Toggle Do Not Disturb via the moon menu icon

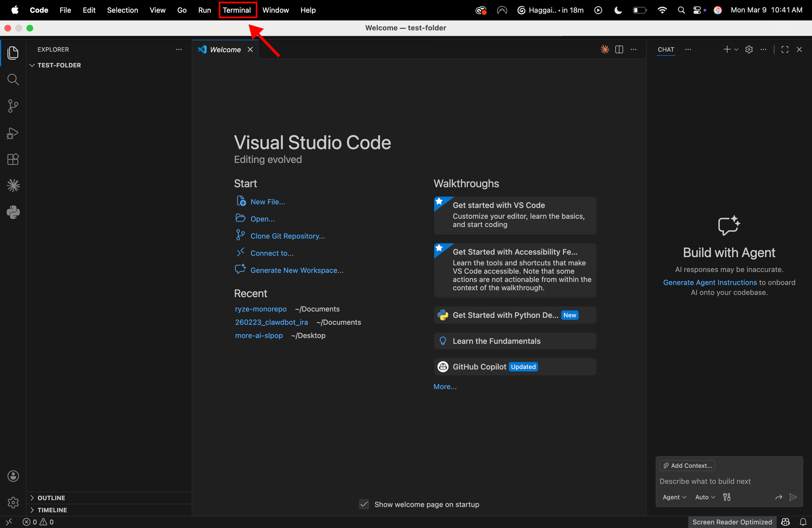pyautogui.click(x=618, y=10)
